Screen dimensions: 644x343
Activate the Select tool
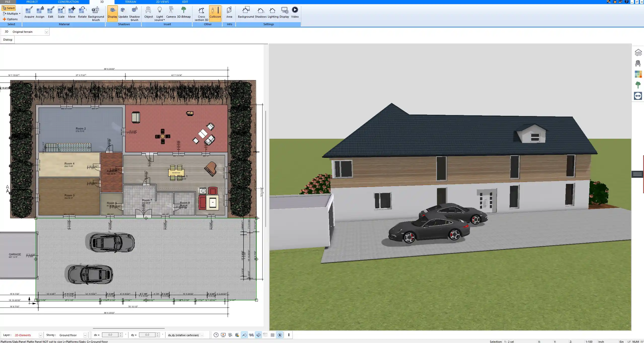point(9,8)
